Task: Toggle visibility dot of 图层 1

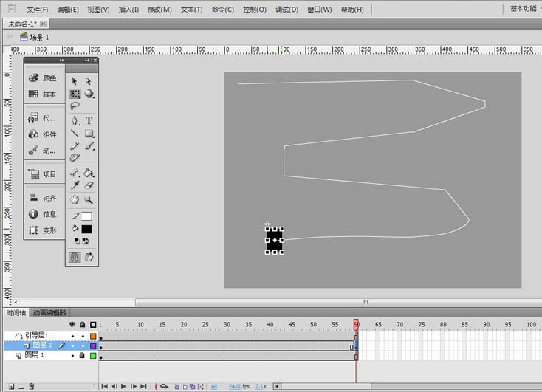Action: point(72,355)
